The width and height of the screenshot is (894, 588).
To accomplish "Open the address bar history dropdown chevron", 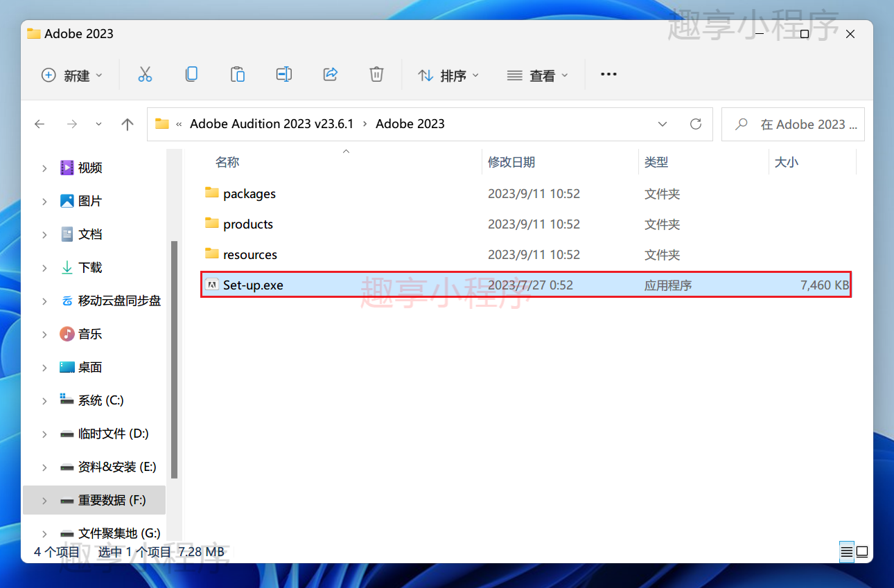I will click(662, 124).
